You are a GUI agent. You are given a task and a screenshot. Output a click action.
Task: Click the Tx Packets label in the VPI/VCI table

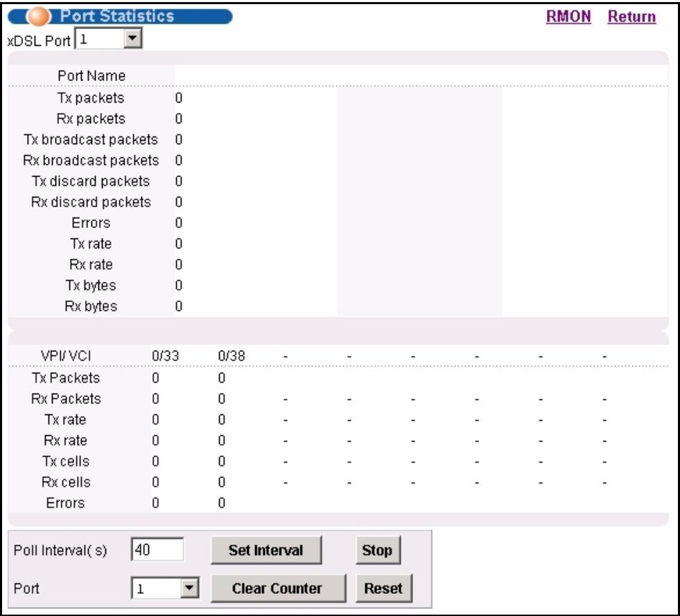click(65, 378)
